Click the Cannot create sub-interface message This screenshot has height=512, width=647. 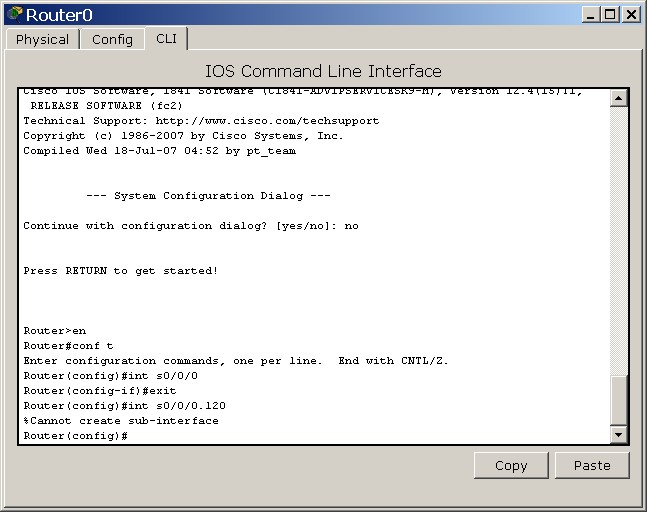click(x=121, y=421)
